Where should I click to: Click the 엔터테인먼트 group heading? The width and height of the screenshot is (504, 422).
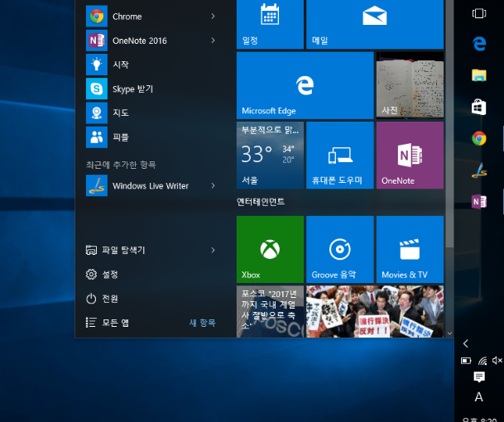pos(261,202)
